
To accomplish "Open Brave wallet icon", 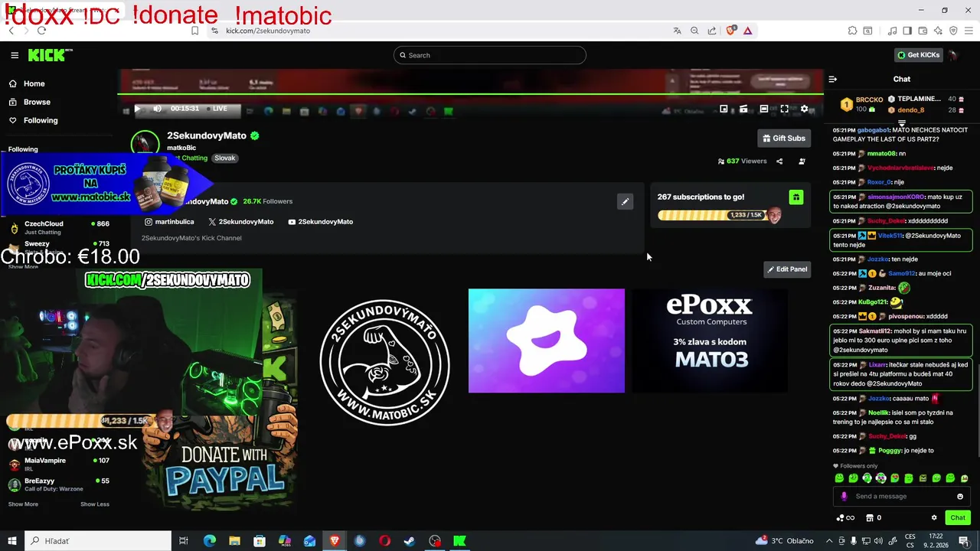I will pos(923,31).
